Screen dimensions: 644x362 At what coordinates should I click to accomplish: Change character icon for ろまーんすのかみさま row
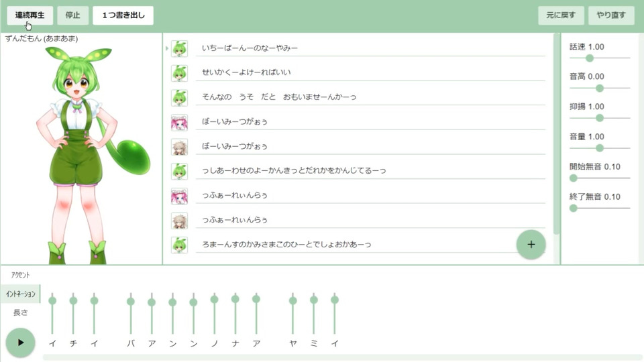[180, 245]
